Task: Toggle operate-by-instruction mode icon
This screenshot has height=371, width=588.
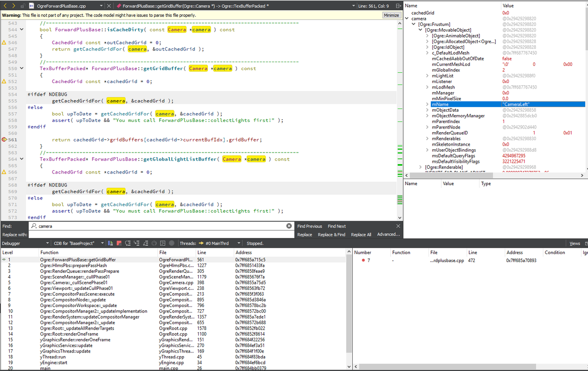Action: coord(163,243)
